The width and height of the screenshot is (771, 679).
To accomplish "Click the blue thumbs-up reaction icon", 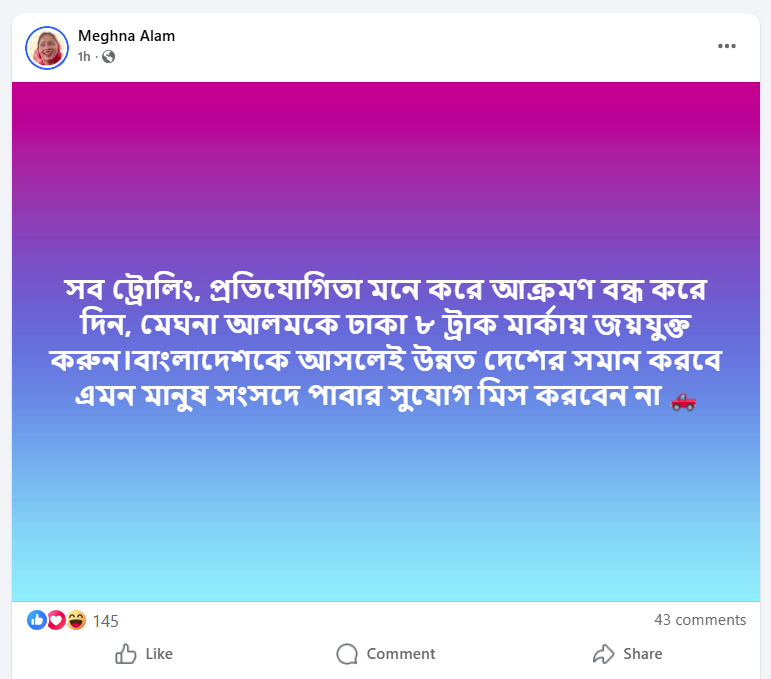I will (x=37, y=620).
